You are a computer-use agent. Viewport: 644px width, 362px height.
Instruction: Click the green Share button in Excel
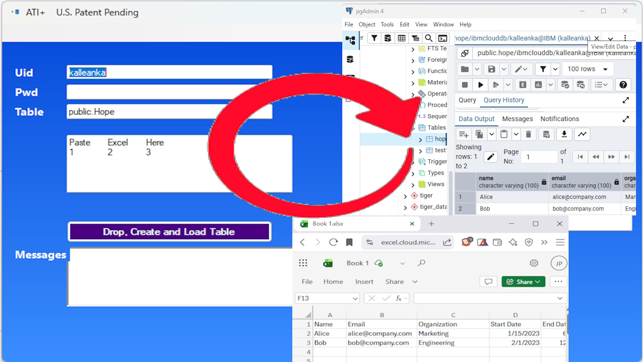[x=523, y=282]
